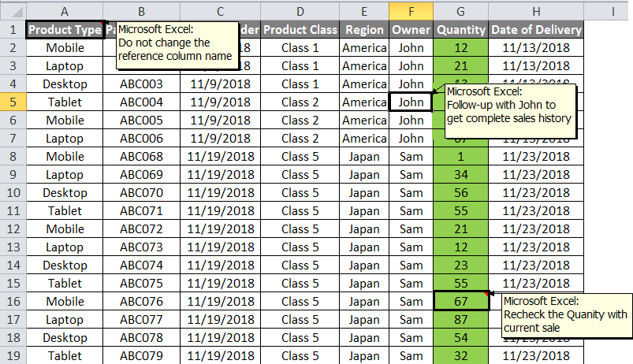Click the 'Quantity' header cell
Image resolution: width=633 pixels, height=364 pixels.
[460, 29]
